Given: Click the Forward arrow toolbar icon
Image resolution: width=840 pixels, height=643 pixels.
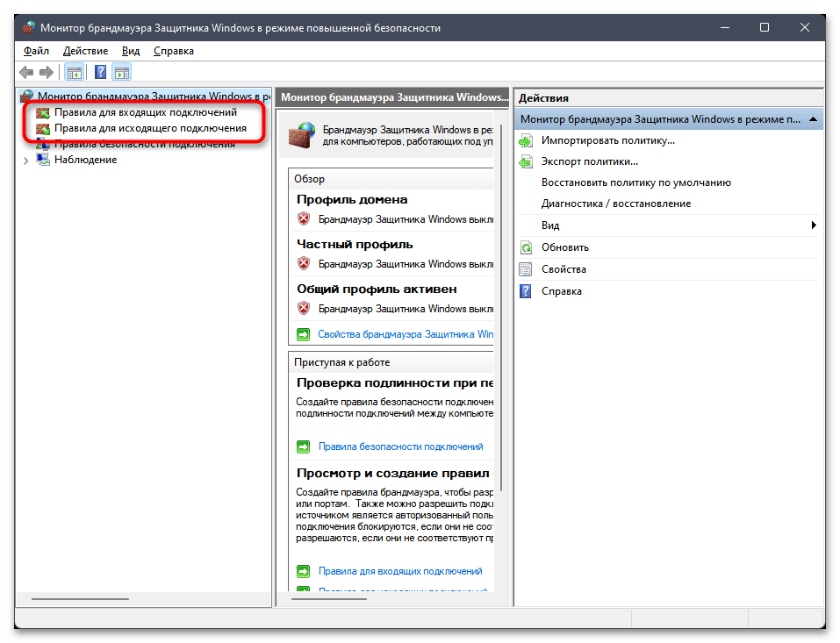Looking at the screenshot, I should 46,73.
